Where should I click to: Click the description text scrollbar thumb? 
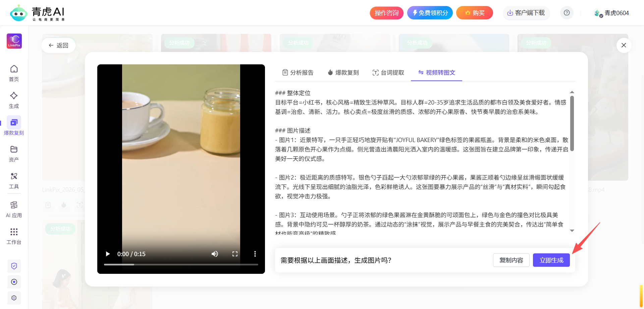click(572, 123)
